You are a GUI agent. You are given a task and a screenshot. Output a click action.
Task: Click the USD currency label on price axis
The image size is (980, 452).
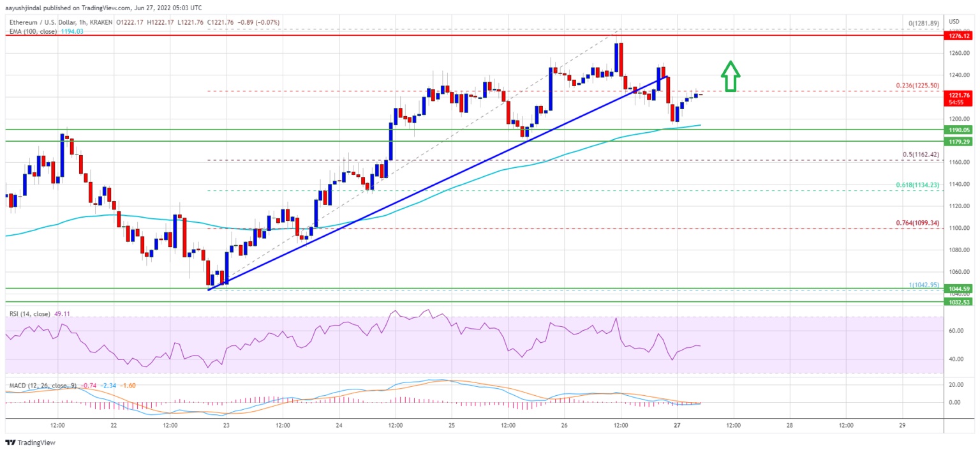point(954,21)
